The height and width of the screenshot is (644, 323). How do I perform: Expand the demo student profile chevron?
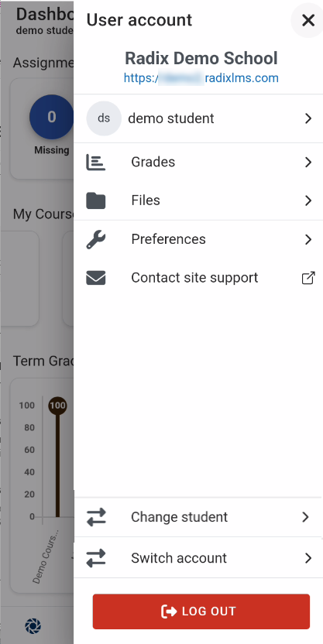(x=308, y=118)
